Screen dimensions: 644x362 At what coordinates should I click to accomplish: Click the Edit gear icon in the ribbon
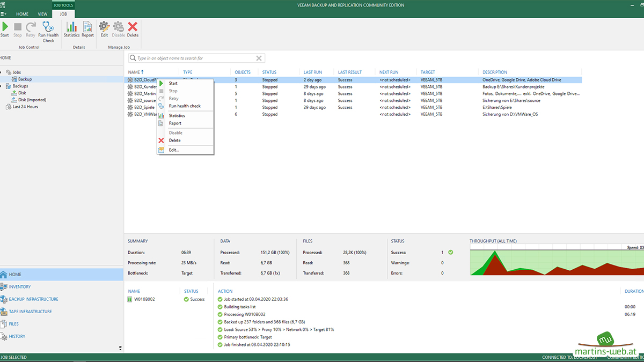[104, 26]
